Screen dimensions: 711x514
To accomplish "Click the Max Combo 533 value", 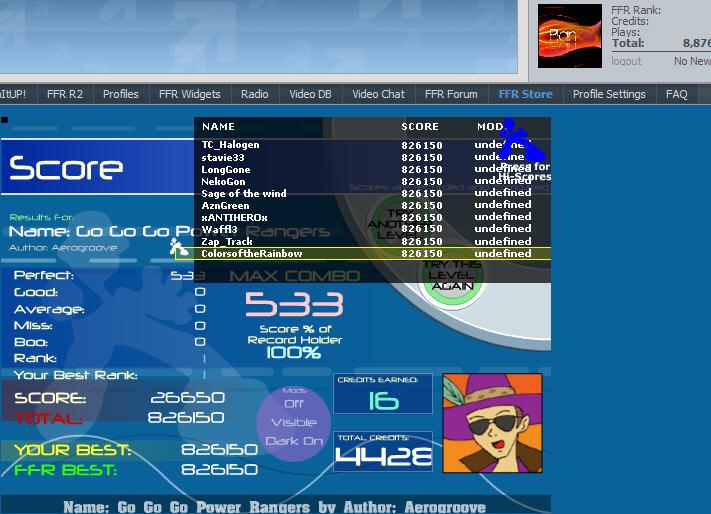I will (294, 304).
